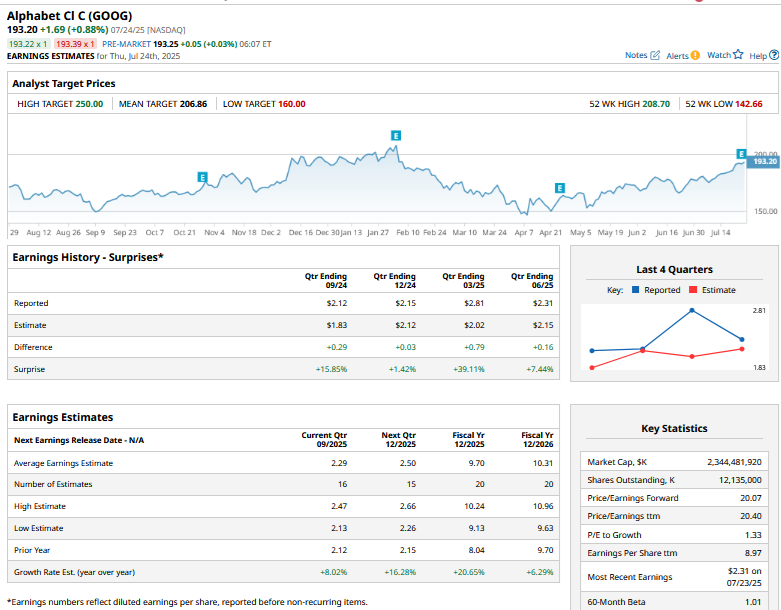Click the ask quote 193.39 x 1

[x=75, y=44]
